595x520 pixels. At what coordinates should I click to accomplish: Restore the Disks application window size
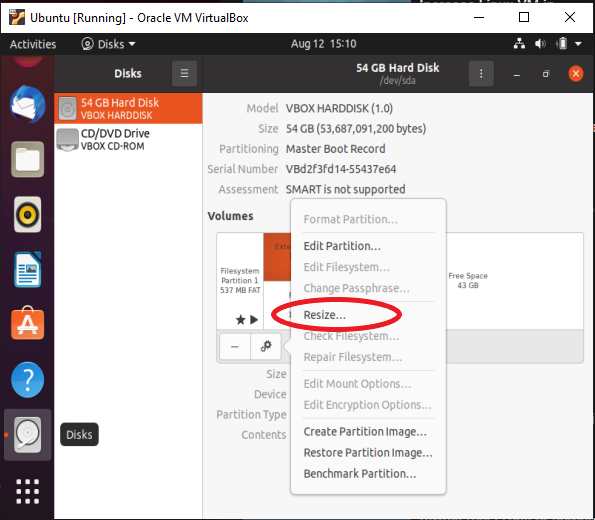pyautogui.click(x=546, y=74)
